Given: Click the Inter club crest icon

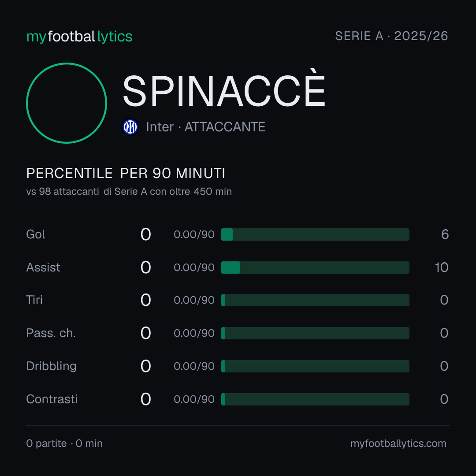Looking at the screenshot, I should pos(130,127).
